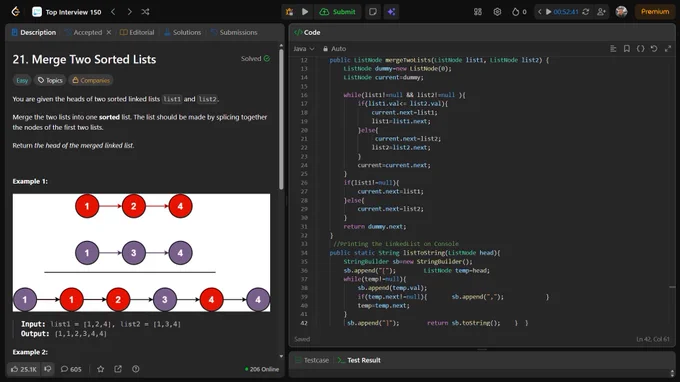Viewport: 680px width, 382px height.
Task: Open the 605 comments
Action: 71,369
